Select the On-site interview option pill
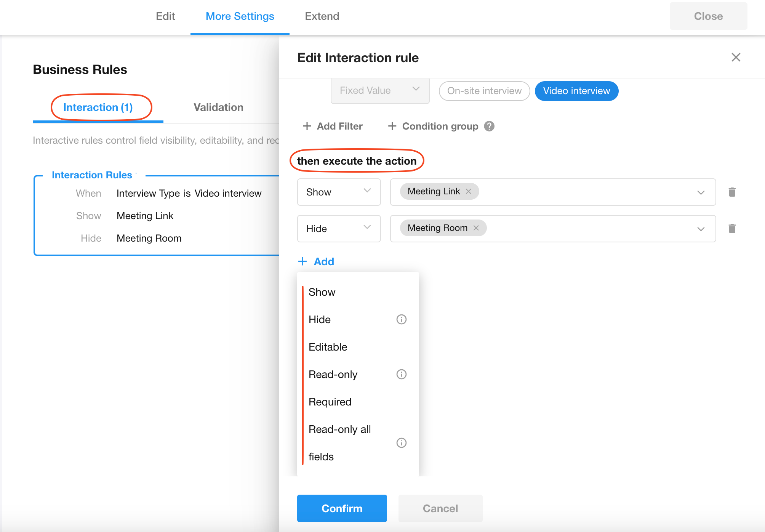The width and height of the screenshot is (765, 532). (484, 91)
